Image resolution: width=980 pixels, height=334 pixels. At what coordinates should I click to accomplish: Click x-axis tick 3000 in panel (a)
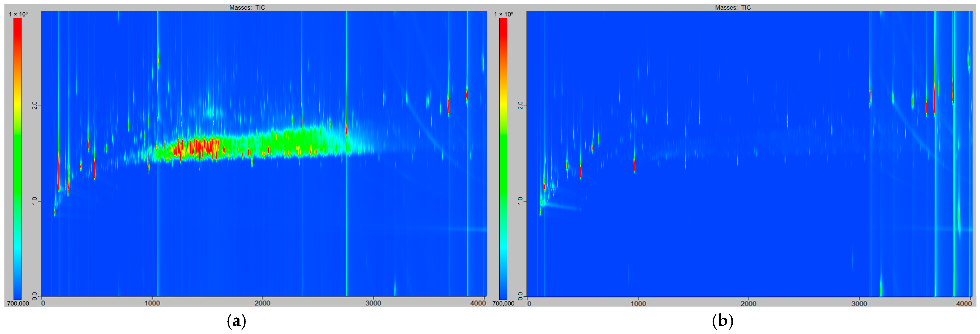point(373,303)
